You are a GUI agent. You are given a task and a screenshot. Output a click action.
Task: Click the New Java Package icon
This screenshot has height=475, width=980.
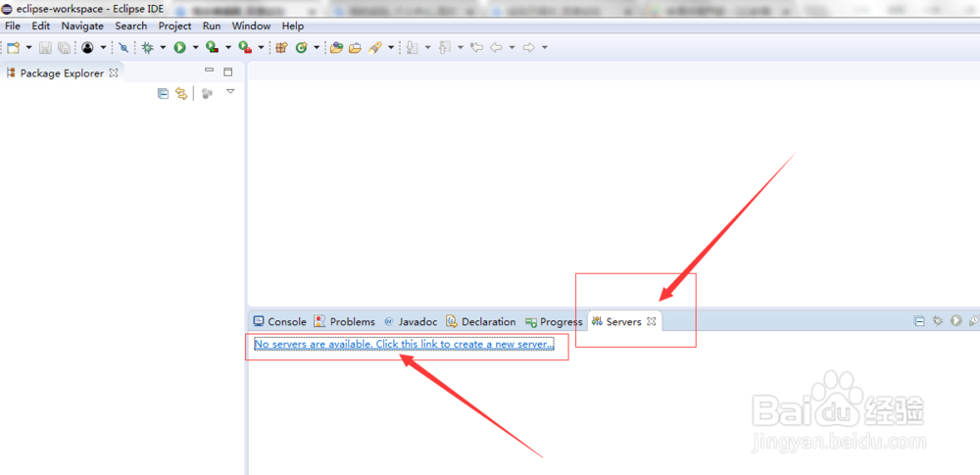pyautogui.click(x=281, y=47)
